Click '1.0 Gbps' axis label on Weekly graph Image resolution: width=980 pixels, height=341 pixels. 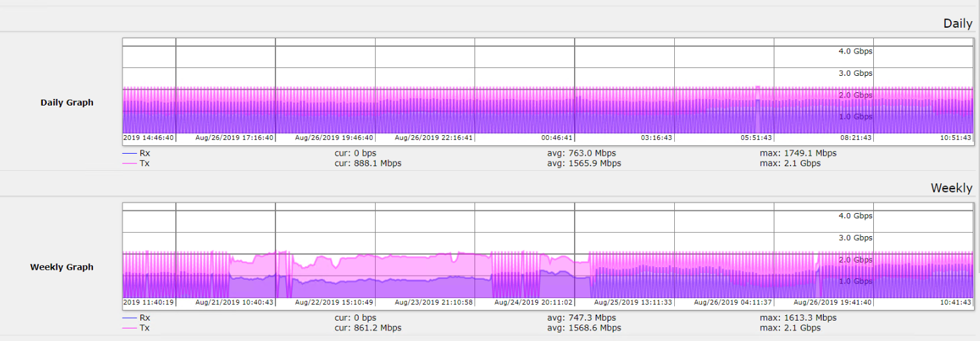click(x=855, y=282)
